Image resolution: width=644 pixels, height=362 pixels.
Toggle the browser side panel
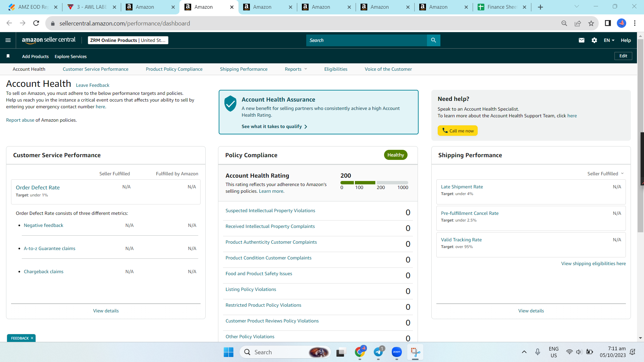[x=608, y=23]
